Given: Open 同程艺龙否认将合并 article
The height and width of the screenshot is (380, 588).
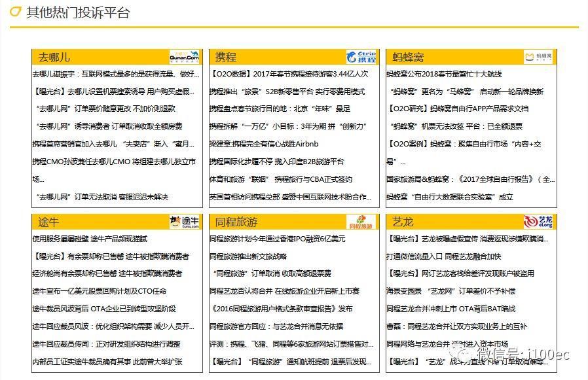Looking at the screenshot, I should coord(285,291).
